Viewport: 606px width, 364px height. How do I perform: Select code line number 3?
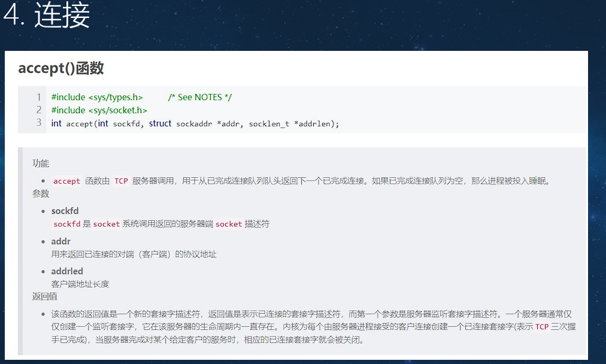click(x=39, y=123)
